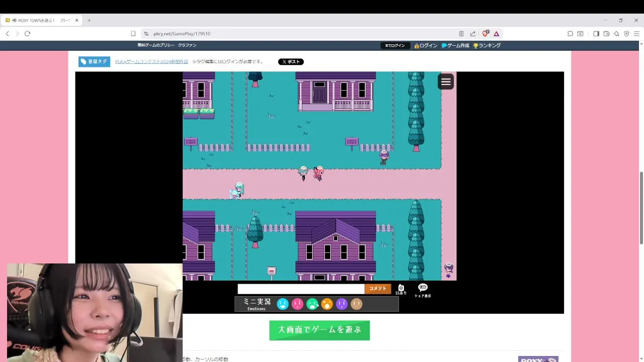Click the pink winking emoticon

(297, 304)
